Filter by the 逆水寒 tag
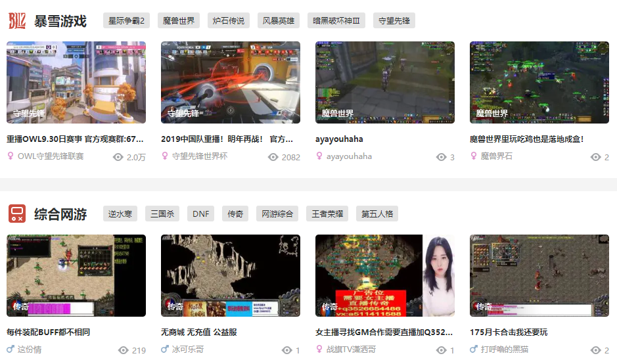 point(120,214)
